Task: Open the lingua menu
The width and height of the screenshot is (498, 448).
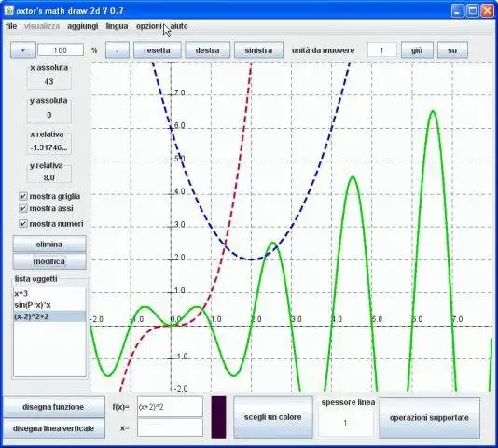Action: 117,26
